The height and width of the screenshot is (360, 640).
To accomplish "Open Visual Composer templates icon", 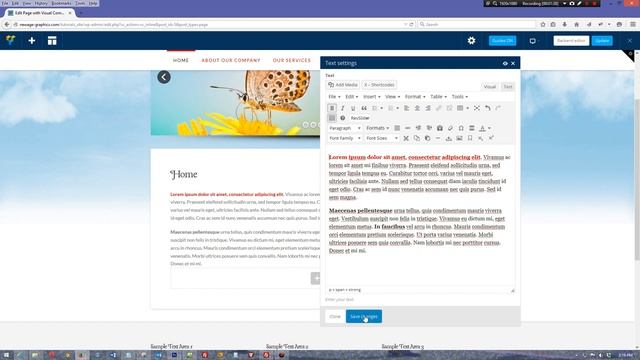I will coord(52,40).
